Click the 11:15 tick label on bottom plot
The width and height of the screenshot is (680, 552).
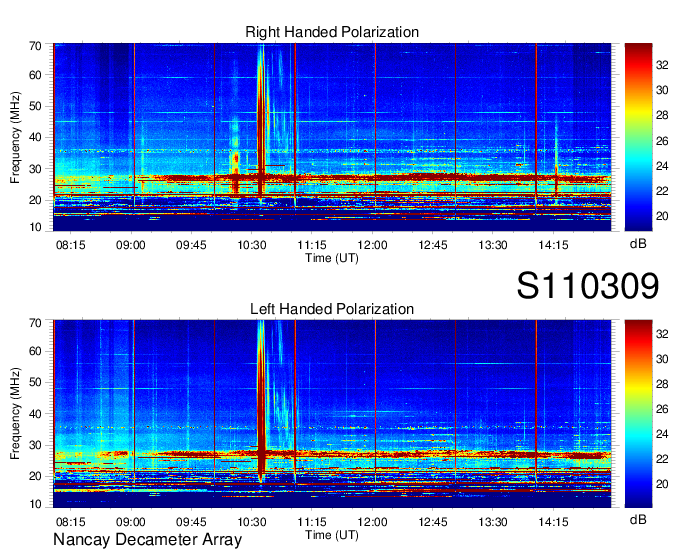pyautogui.click(x=312, y=522)
